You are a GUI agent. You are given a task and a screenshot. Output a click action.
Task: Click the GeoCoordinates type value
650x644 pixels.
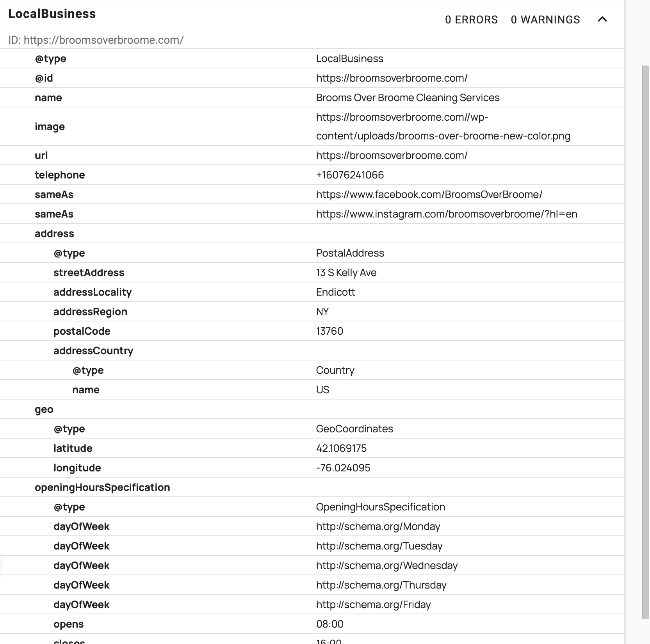[x=354, y=429]
